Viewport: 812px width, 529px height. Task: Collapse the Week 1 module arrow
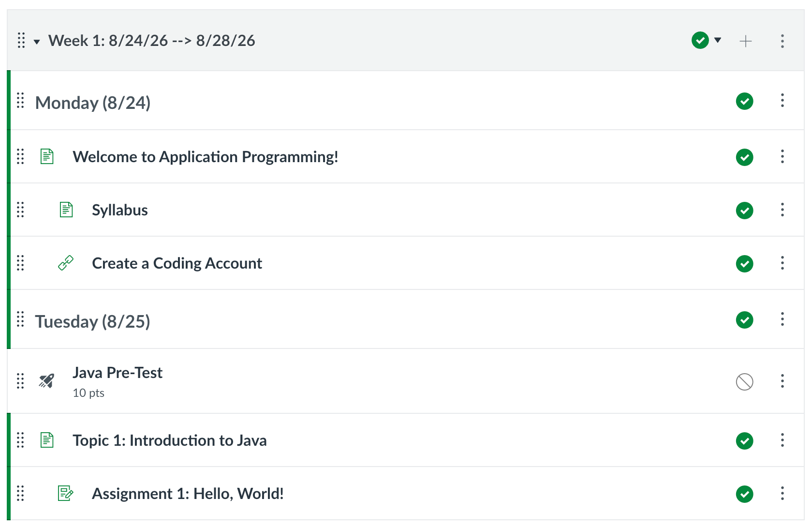[x=37, y=42]
